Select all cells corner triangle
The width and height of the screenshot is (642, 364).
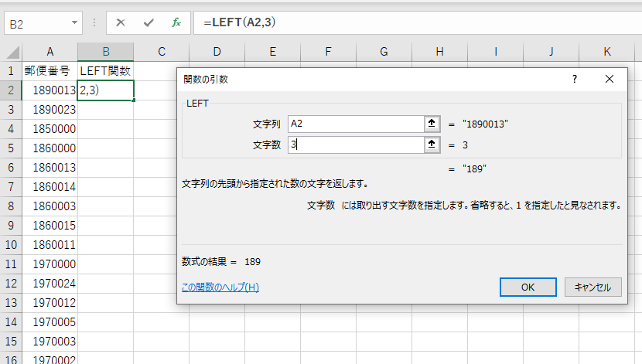point(12,52)
